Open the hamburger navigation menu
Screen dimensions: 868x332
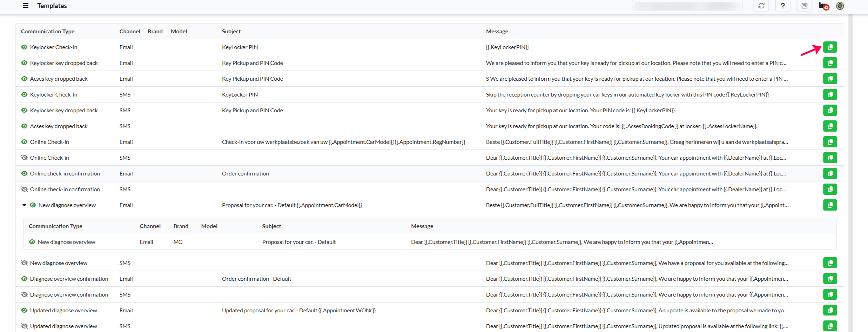click(26, 6)
